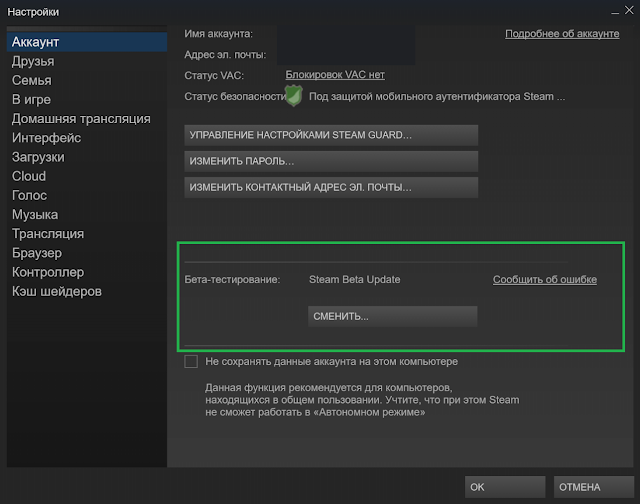Click the Адрес эл. почты label

(225, 55)
